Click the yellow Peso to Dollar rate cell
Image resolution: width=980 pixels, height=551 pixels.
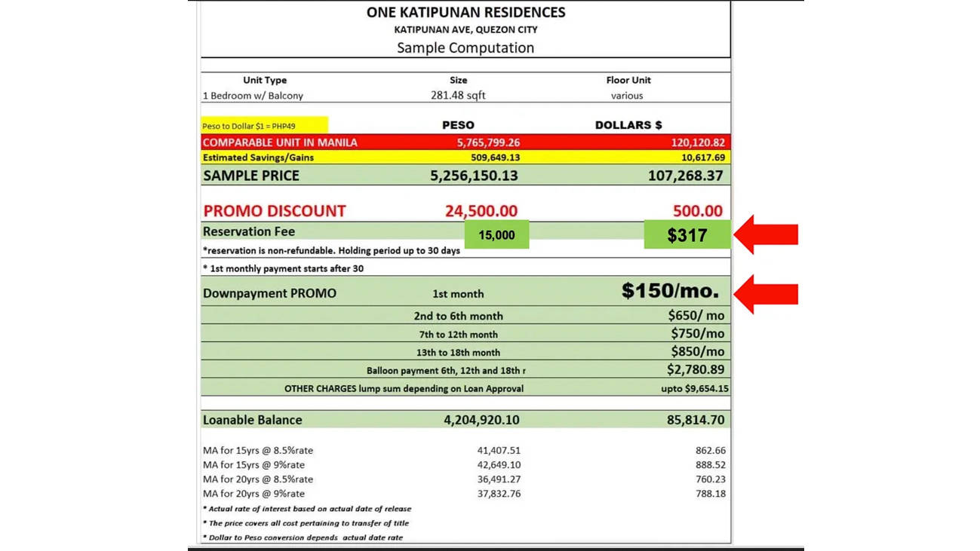(264, 126)
